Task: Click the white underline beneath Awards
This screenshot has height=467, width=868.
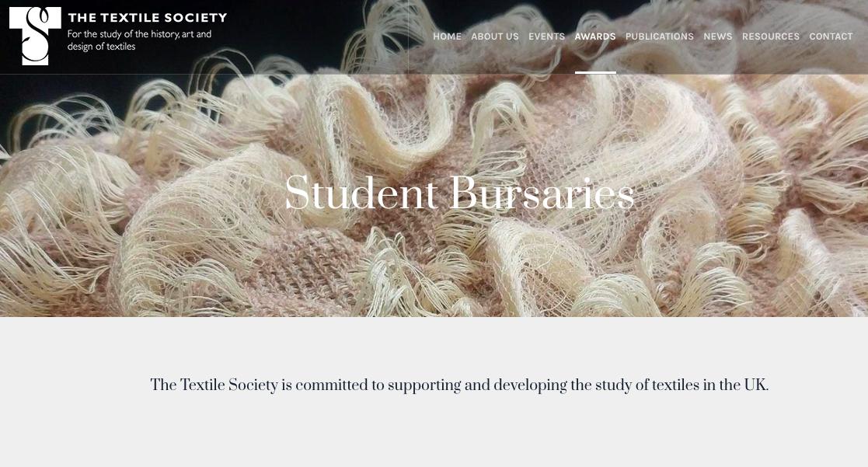Action: point(595,72)
